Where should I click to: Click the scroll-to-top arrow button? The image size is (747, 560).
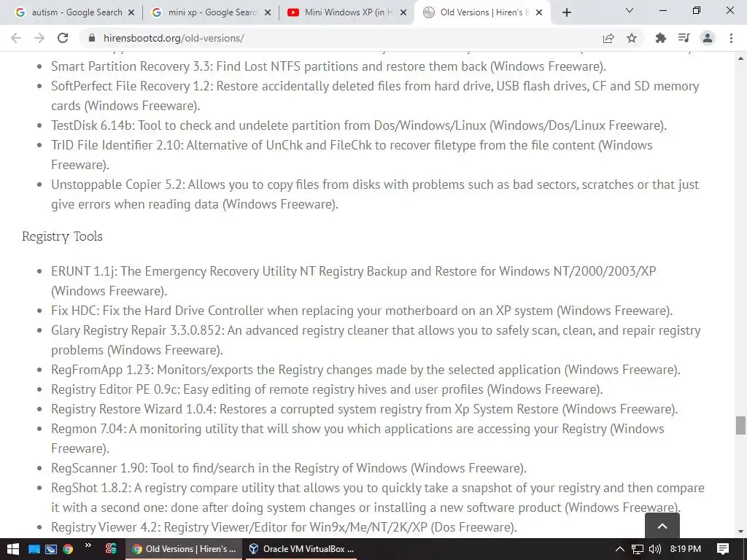click(662, 526)
